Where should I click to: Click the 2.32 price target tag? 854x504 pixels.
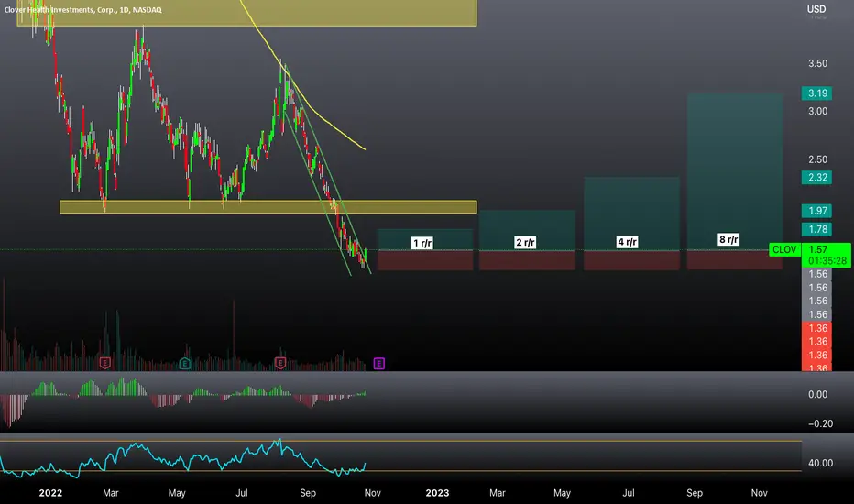click(816, 177)
